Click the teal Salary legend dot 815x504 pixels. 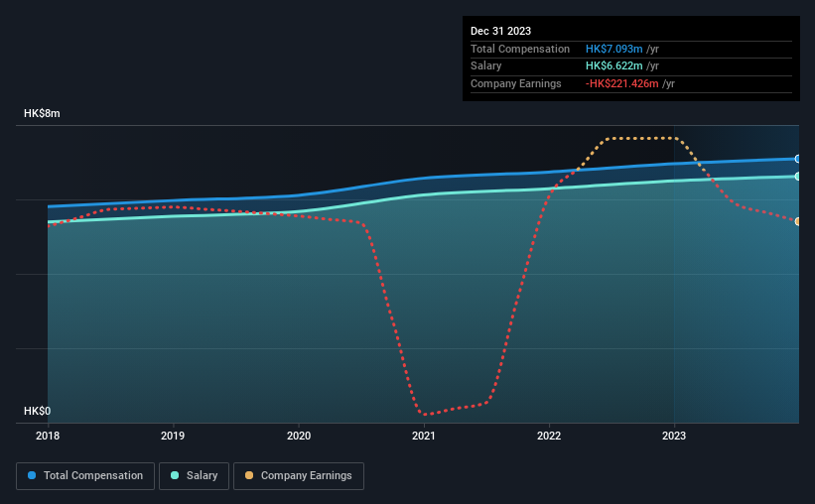click(175, 475)
